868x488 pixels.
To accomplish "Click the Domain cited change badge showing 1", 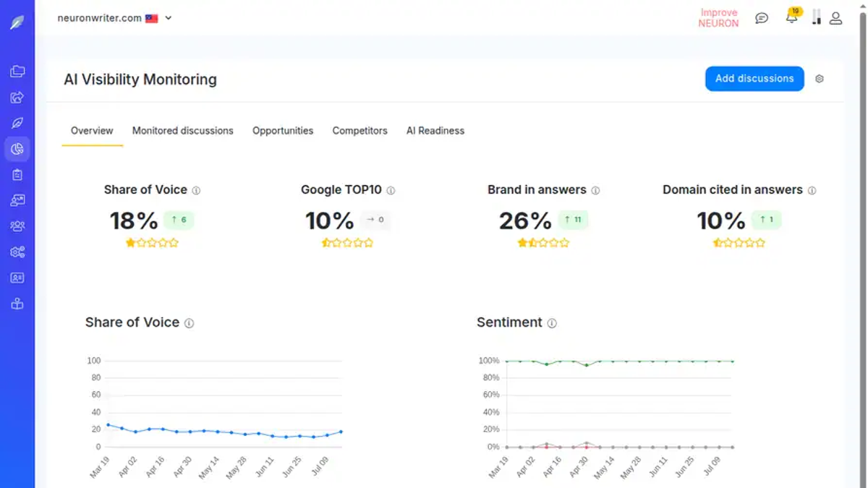I will coord(766,220).
